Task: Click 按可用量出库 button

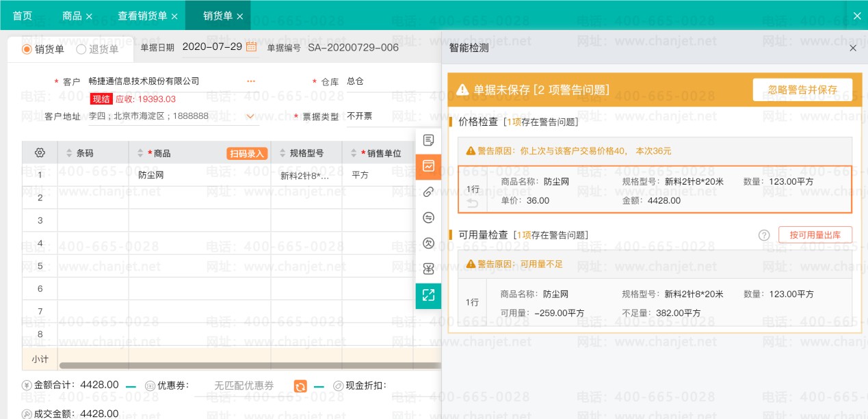Action: 815,235
